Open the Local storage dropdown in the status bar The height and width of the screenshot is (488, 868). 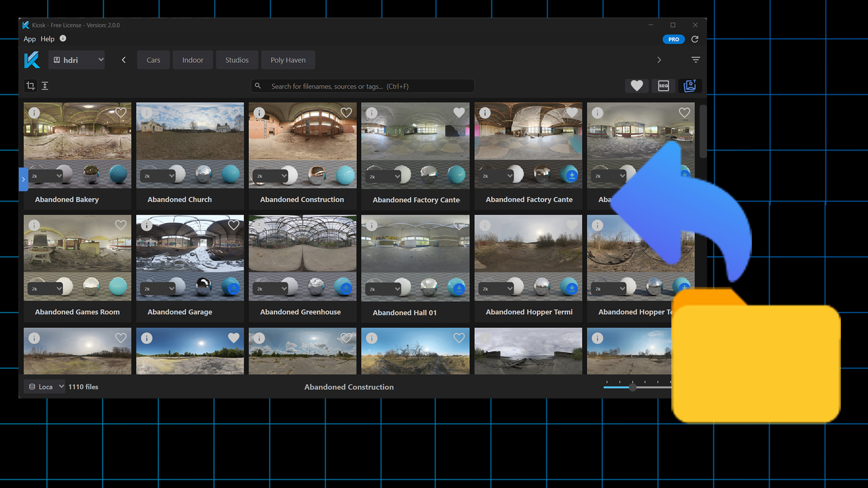click(x=45, y=387)
